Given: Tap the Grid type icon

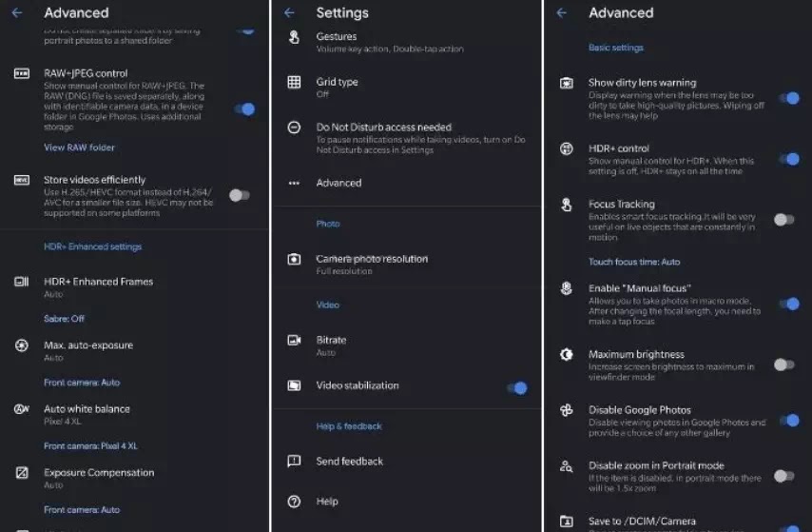Looking at the screenshot, I should [294, 82].
